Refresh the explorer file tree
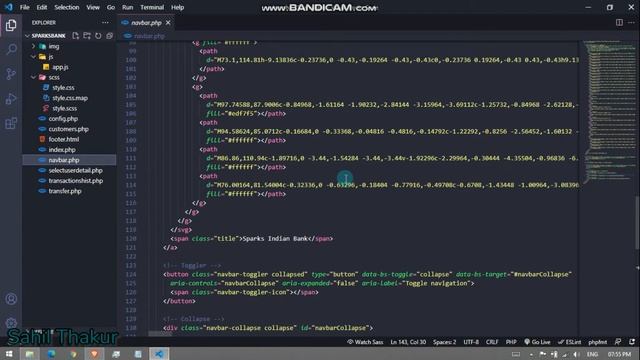This screenshot has height=360, width=640. coord(98,36)
